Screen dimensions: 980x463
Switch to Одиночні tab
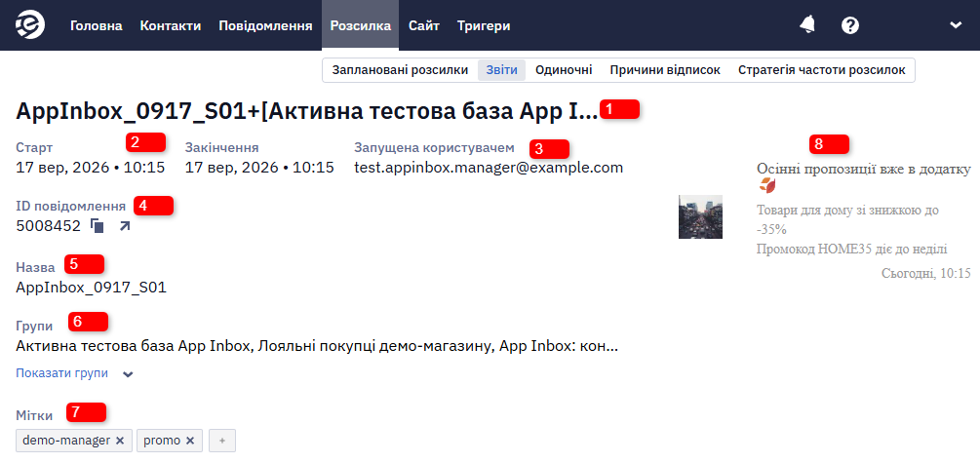(564, 70)
